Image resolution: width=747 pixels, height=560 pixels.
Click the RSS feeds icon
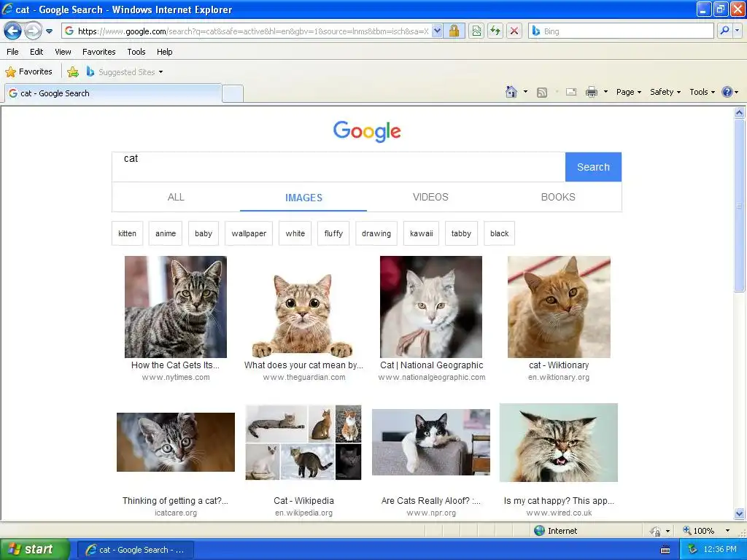pos(542,93)
